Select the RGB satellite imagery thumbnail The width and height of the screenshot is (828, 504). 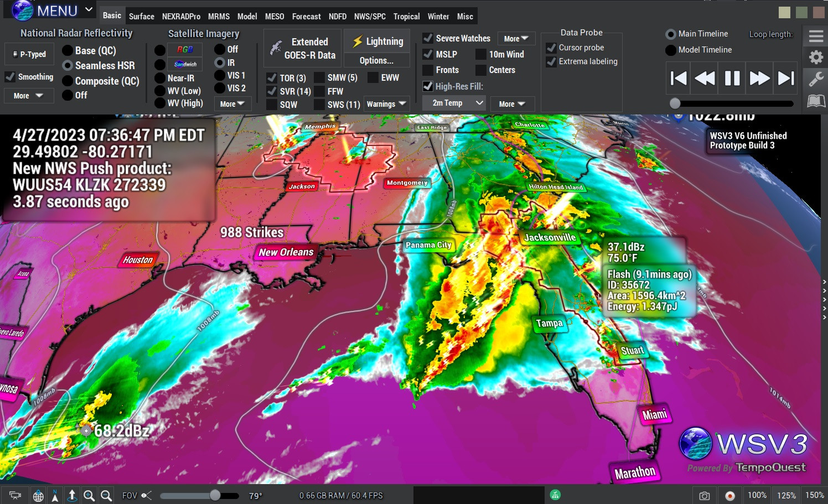pos(185,50)
